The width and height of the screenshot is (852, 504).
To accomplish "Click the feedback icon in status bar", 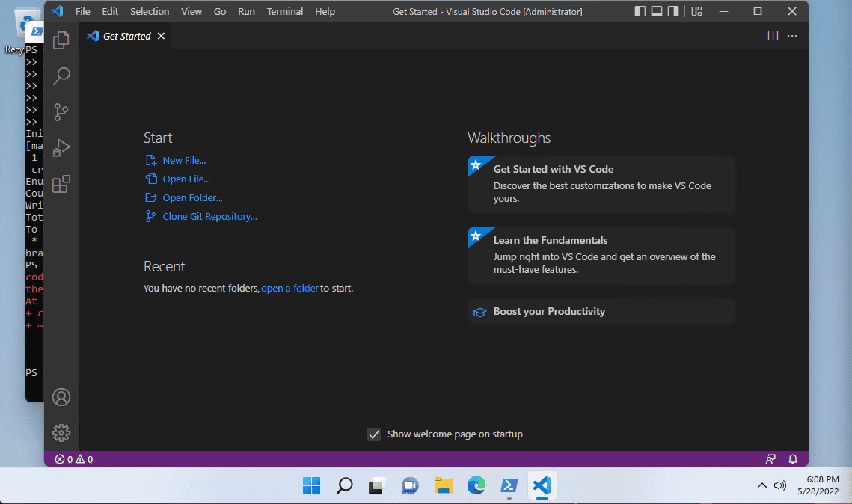I will point(770,459).
